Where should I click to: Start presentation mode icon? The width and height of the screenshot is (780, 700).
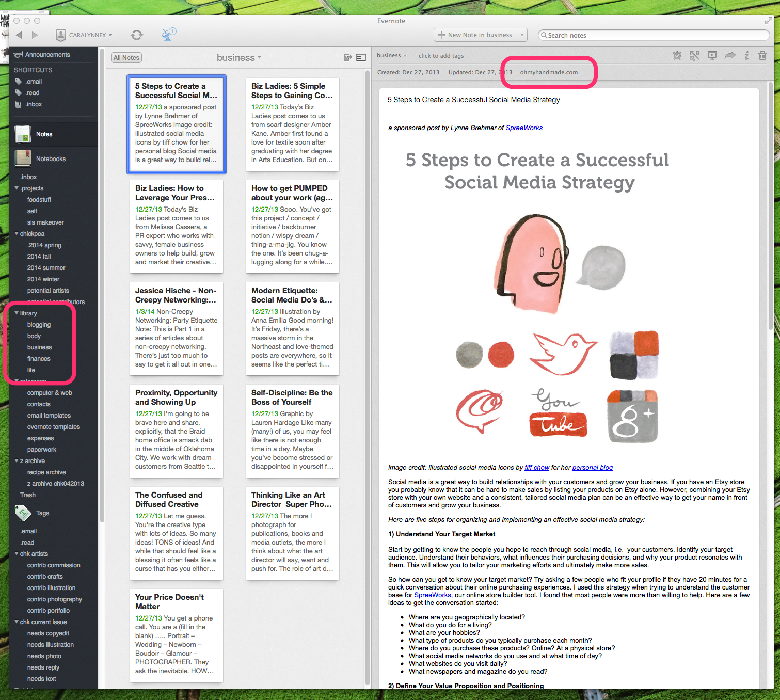click(x=712, y=55)
